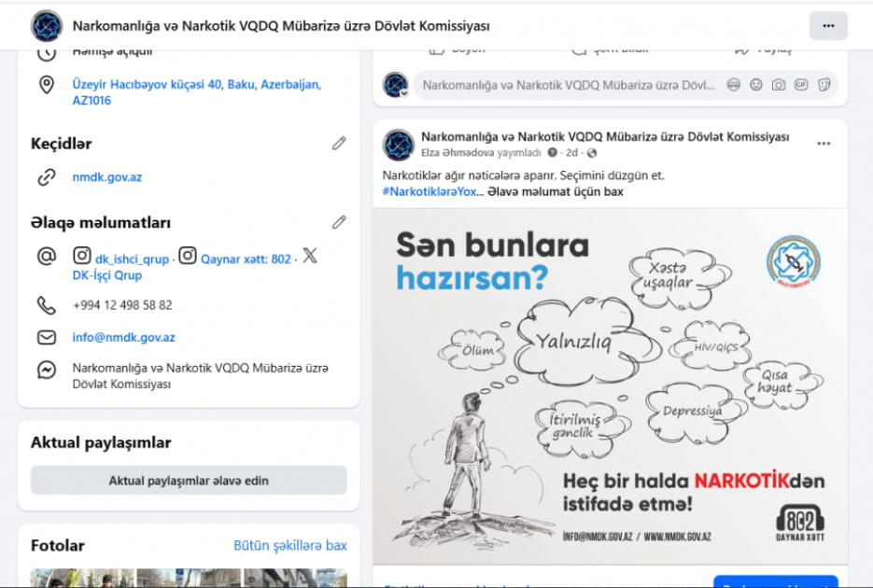Edit the Keçidlər section with pencil icon

point(339,144)
